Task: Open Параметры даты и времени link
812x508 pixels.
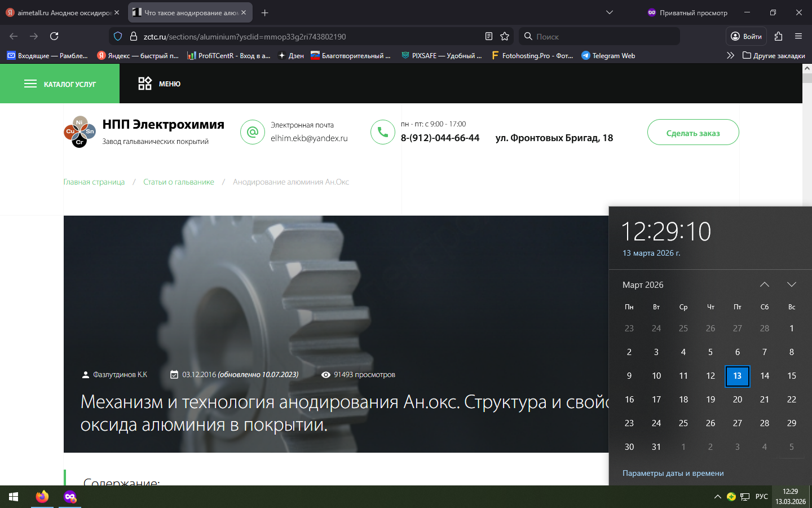Action: point(673,473)
